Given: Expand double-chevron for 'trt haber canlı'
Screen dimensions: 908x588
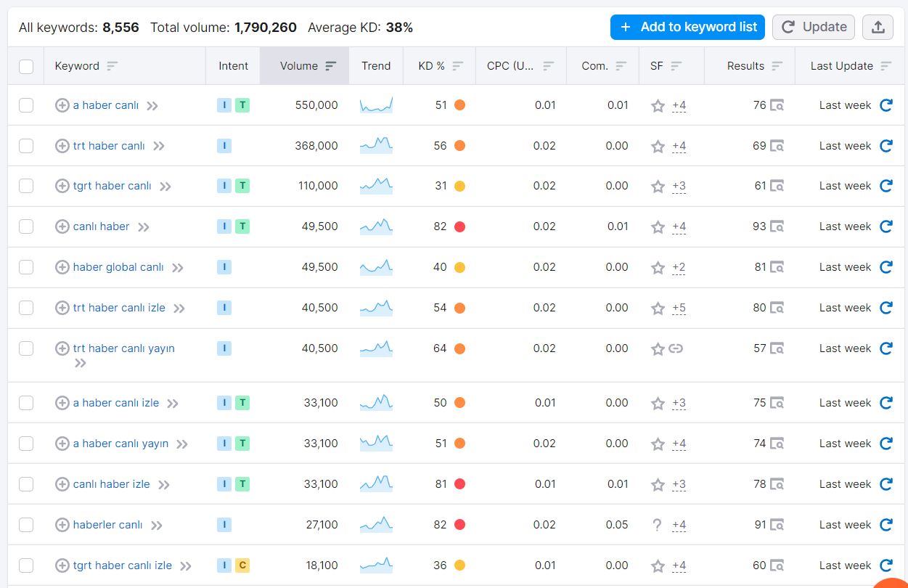Looking at the screenshot, I should [x=159, y=147].
